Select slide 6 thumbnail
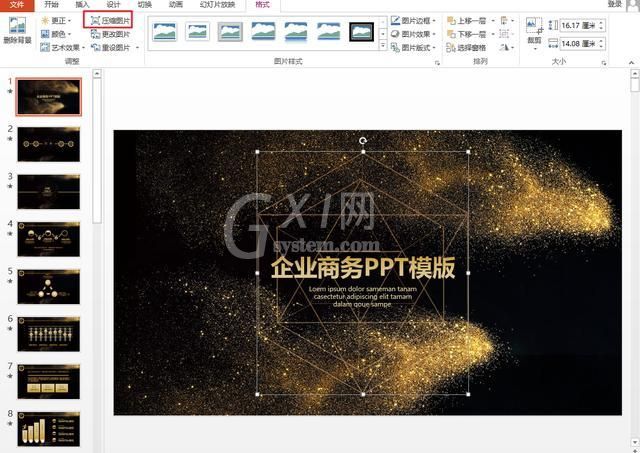640x453 pixels. pyautogui.click(x=49, y=334)
